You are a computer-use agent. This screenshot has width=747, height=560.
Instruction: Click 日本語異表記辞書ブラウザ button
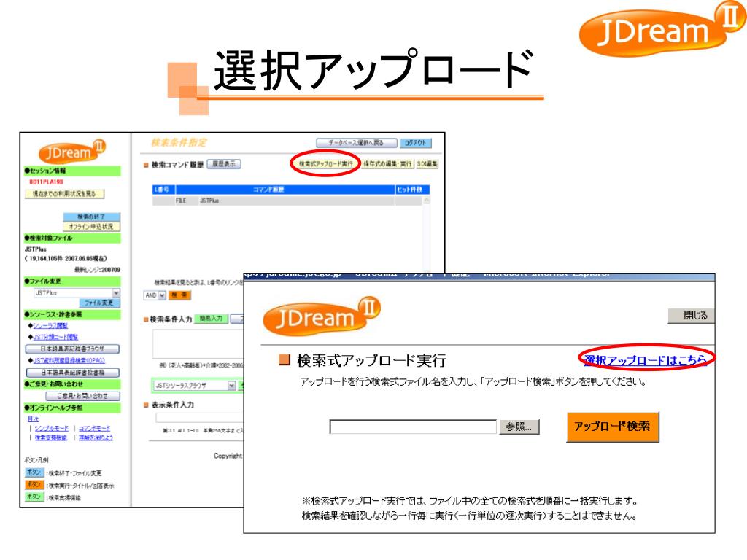72,349
